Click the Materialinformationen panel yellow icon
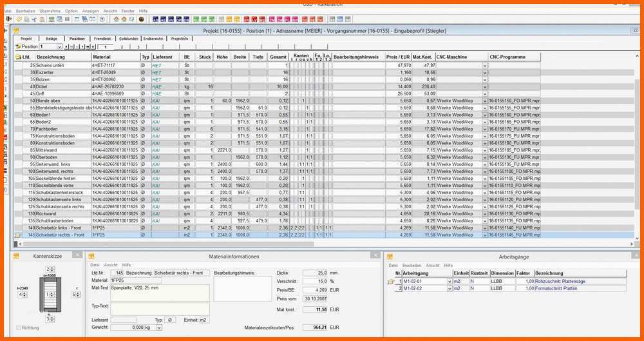This screenshot has height=341, width=644. tap(91, 256)
